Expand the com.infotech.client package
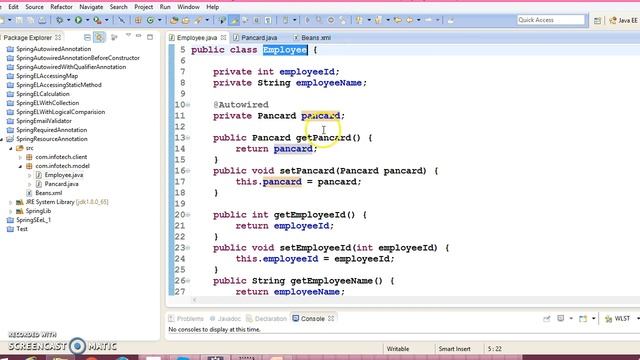The width and height of the screenshot is (640, 360). pos(20,157)
